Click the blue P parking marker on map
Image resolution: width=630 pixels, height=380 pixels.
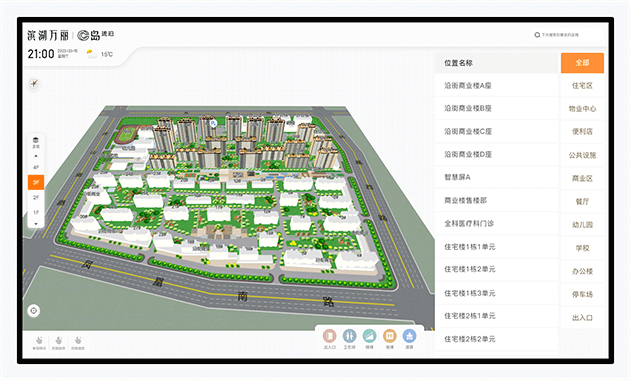click(214, 123)
